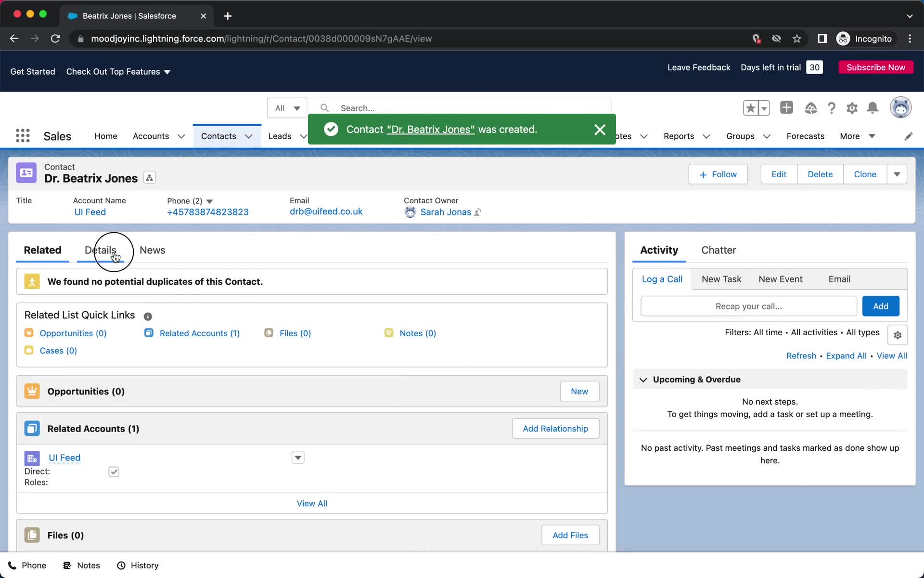Click Related List Quick Links info icon
Image resolution: width=924 pixels, height=578 pixels.
(148, 316)
